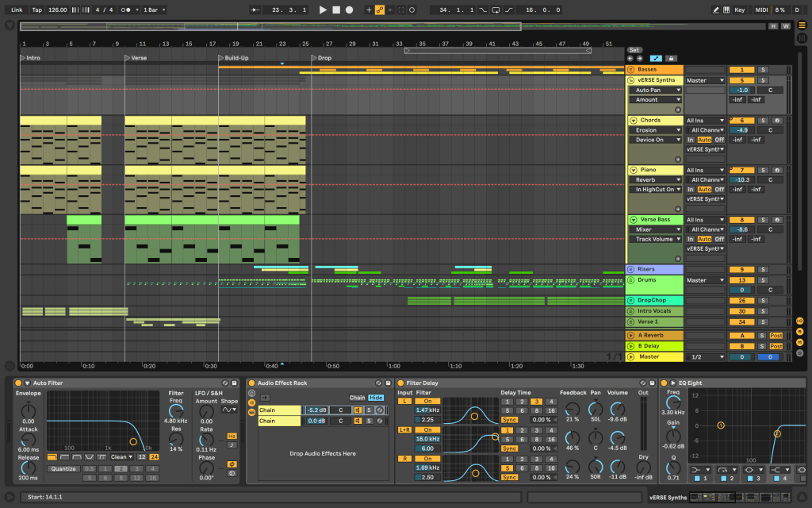Solo the Chords track
The width and height of the screenshot is (812, 508).
(x=764, y=120)
